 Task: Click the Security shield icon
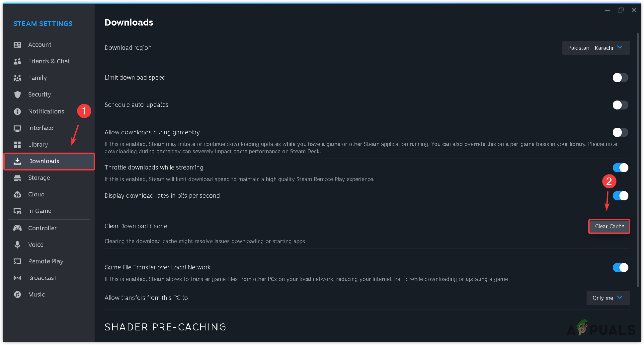point(18,95)
